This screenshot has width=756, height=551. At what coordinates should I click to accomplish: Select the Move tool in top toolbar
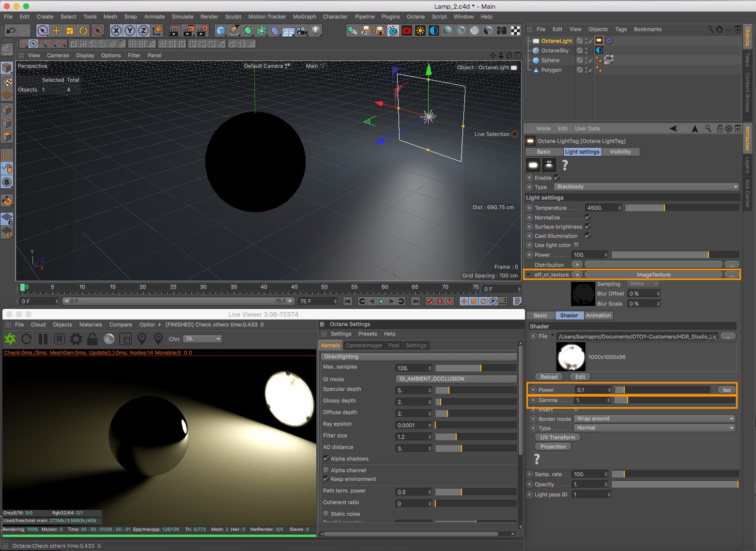[x=56, y=31]
